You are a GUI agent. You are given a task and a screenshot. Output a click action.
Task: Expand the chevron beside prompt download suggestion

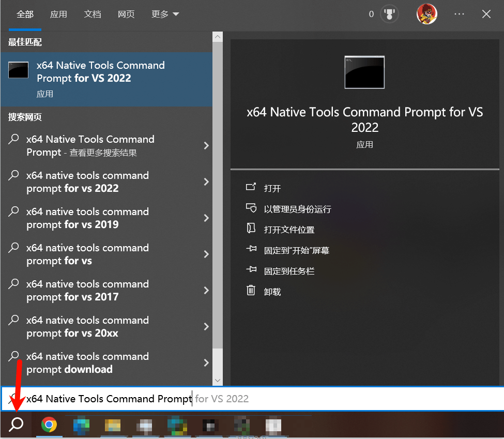206,362
